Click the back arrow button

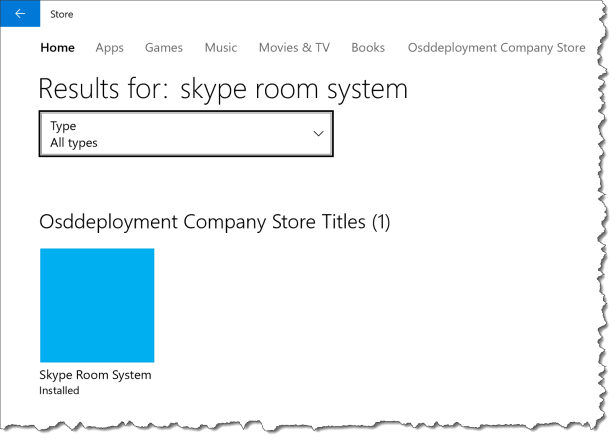pyautogui.click(x=20, y=14)
